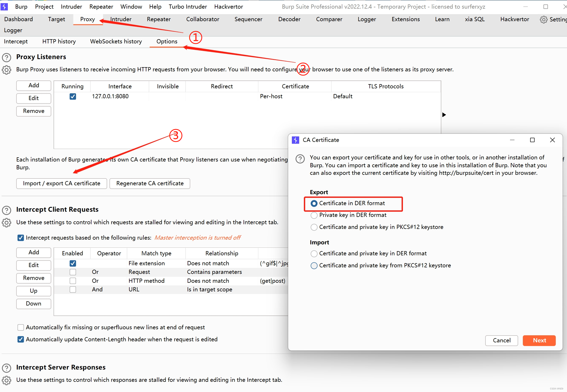
Task: Select the File extension rule row
Action: 146,263
